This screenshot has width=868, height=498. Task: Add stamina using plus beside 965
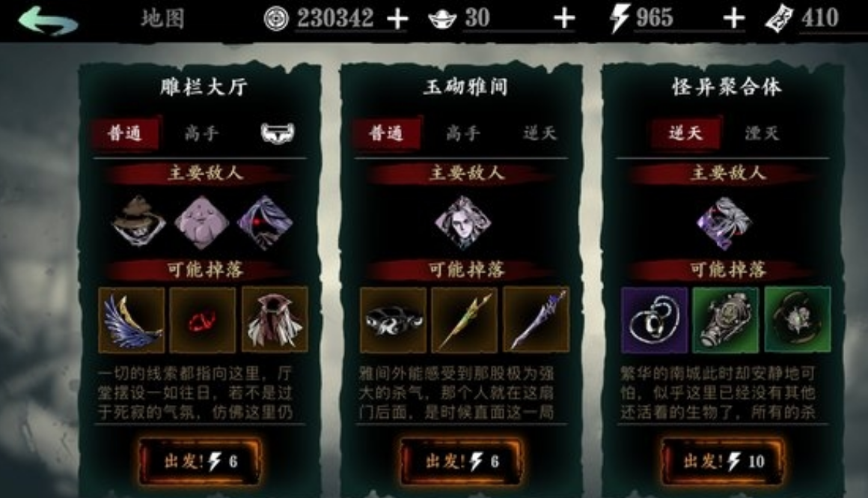click(733, 19)
